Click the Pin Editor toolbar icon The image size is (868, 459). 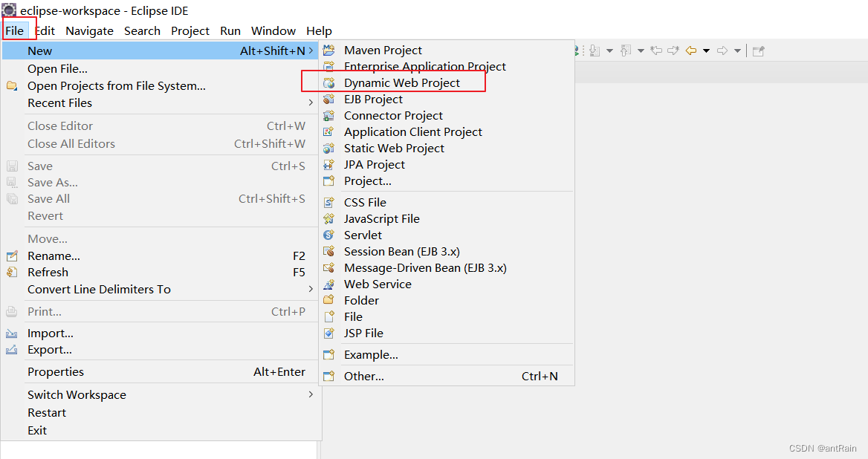pos(758,51)
